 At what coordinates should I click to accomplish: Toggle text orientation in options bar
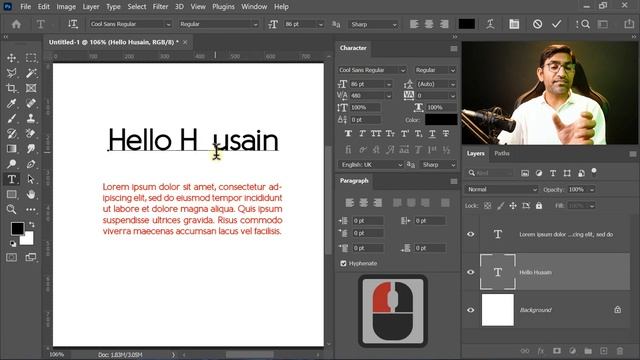(x=73, y=24)
